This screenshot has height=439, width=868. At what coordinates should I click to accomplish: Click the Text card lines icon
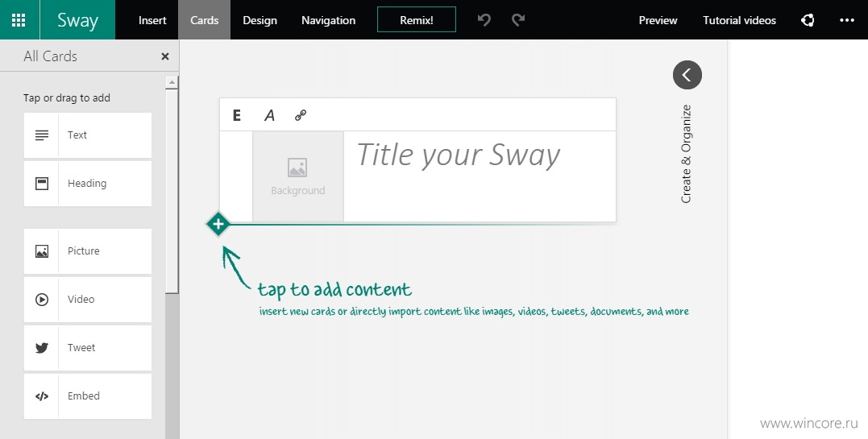(42, 135)
